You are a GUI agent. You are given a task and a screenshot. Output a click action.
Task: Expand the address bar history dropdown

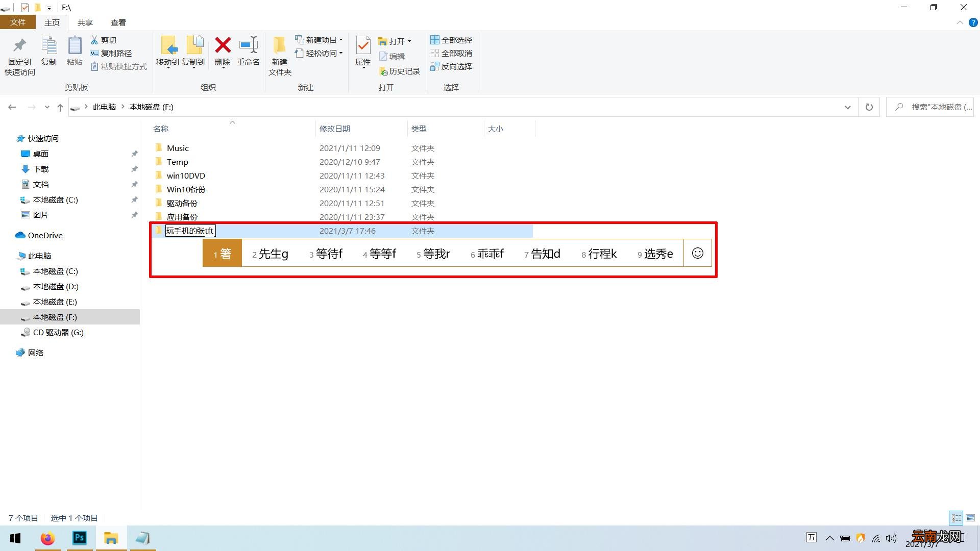pos(848,107)
